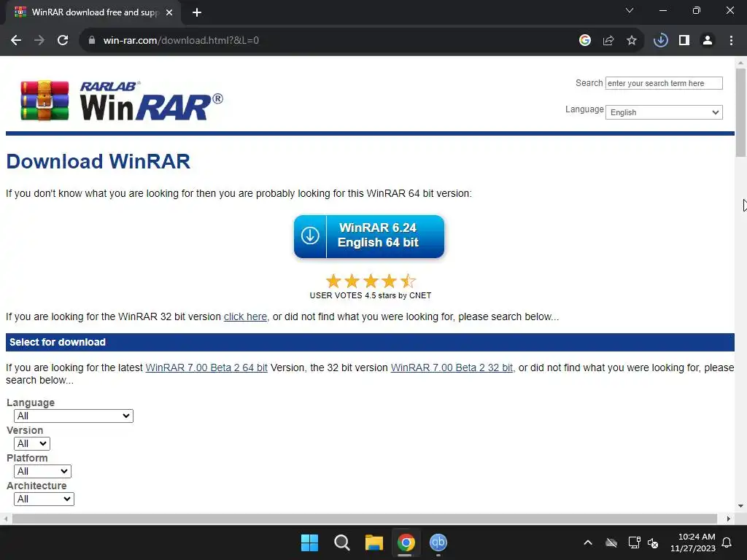Expand the Version dropdown
The height and width of the screenshot is (560, 747).
[x=32, y=443]
